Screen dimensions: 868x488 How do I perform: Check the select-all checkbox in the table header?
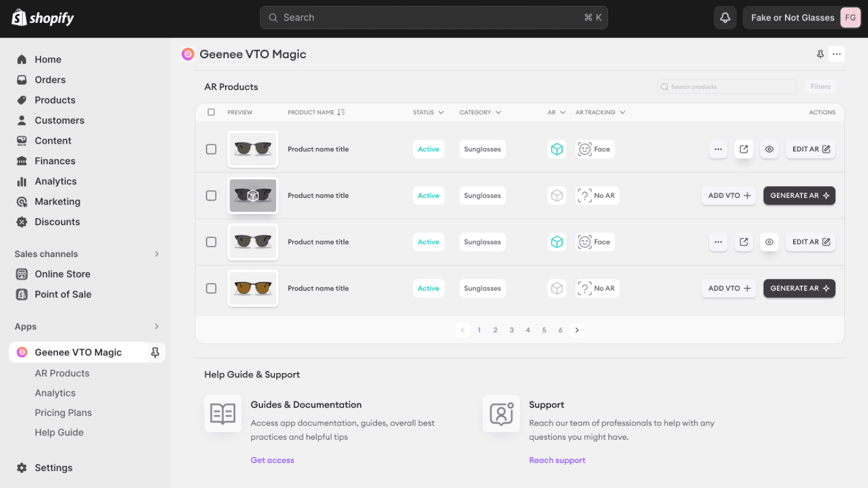[x=211, y=112]
